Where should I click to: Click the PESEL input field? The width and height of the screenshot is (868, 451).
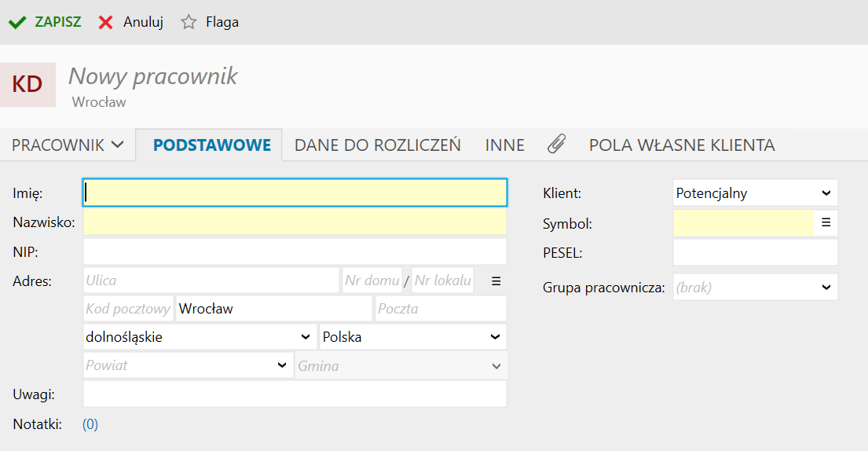755,253
